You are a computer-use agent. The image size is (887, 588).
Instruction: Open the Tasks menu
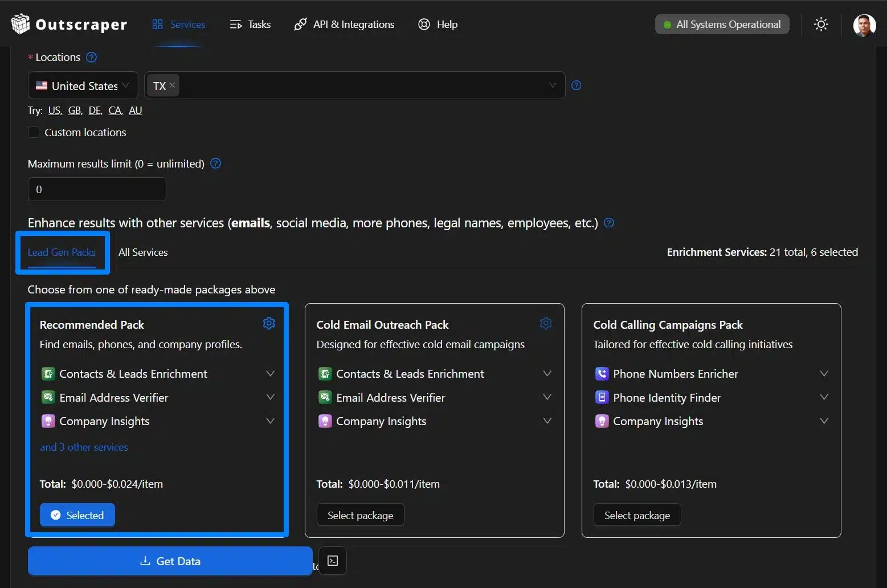click(x=251, y=24)
